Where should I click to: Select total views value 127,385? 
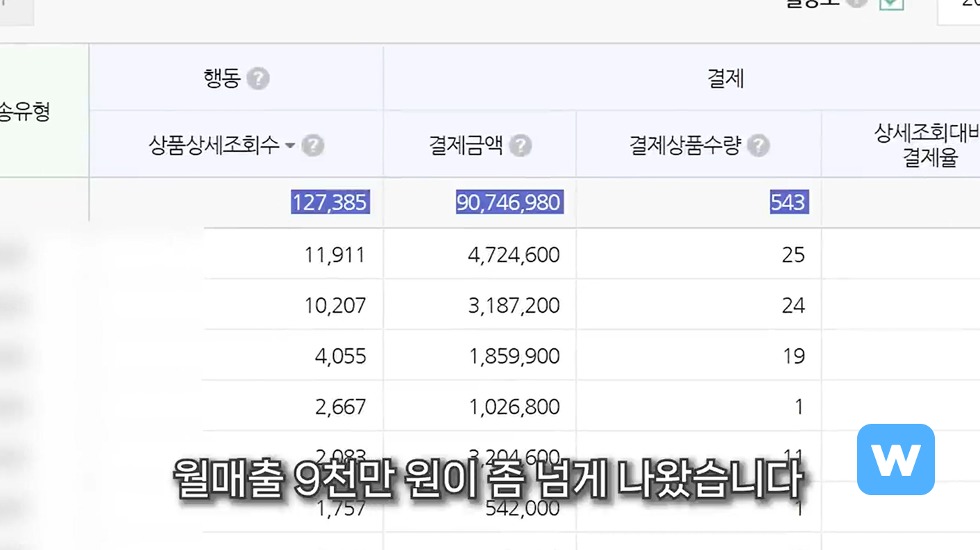330,203
